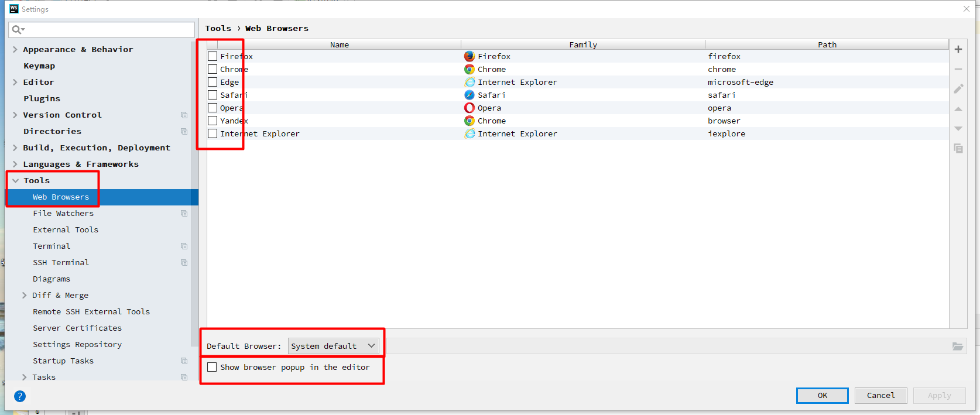Expand the Version Control section
The width and height of the screenshot is (980, 415).
click(x=15, y=115)
